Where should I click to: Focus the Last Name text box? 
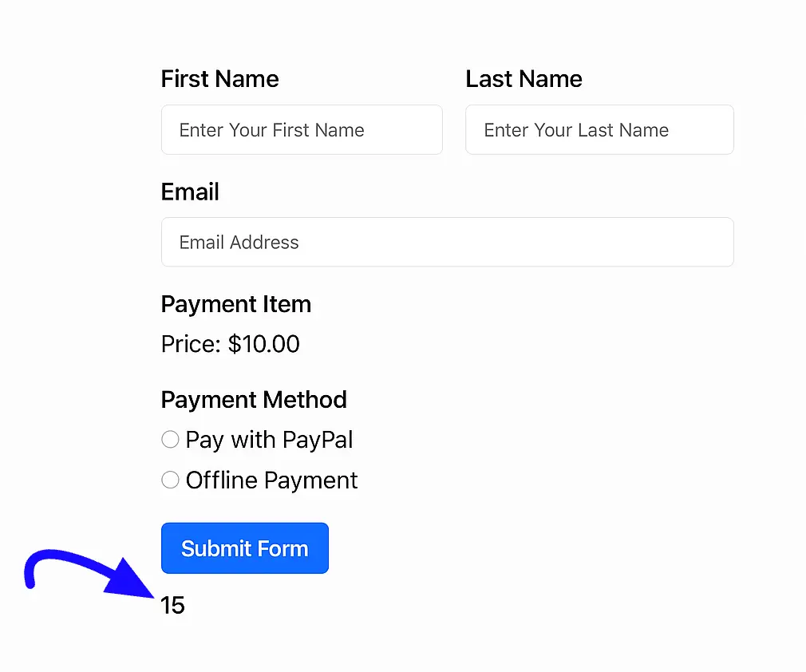click(599, 129)
